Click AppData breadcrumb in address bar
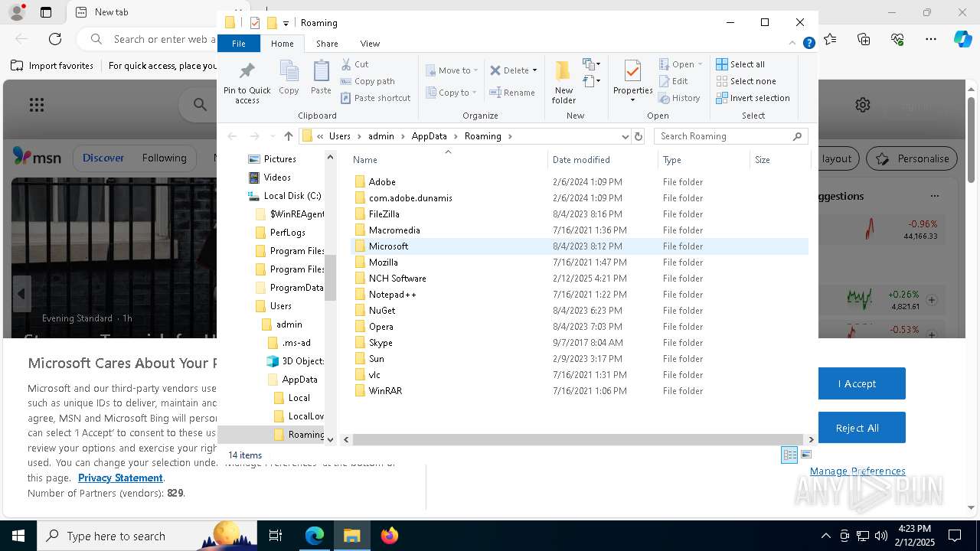980x551 pixels. coord(429,136)
